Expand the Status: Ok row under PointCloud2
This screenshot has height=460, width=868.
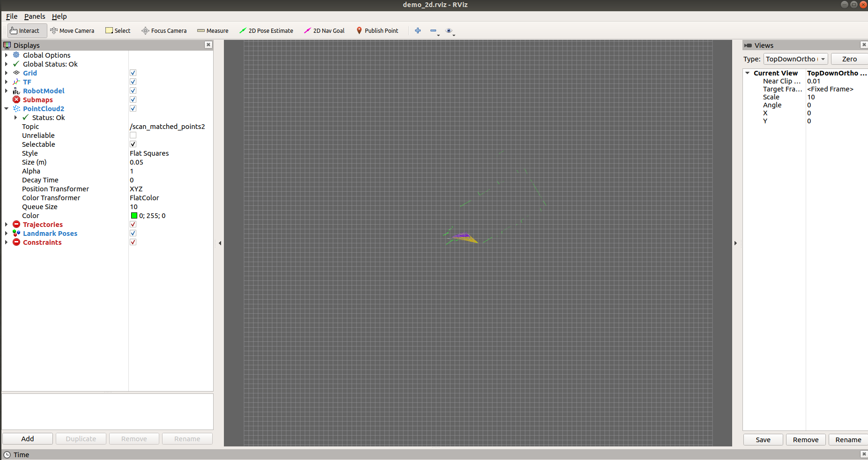pyautogui.click(x=16, y=117)
